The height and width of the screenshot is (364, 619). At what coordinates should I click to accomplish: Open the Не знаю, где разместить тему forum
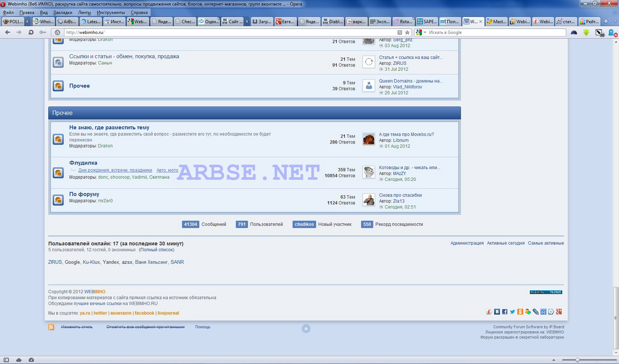tap(109, 127)
